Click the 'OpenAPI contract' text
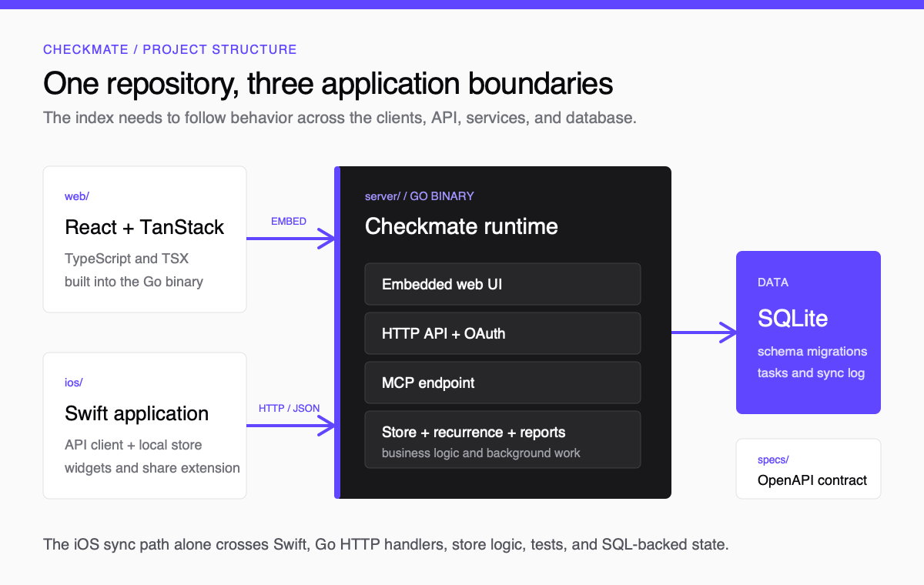Image resolution: width=924 pixels, height=585 pixels. (x=812, y=480)
